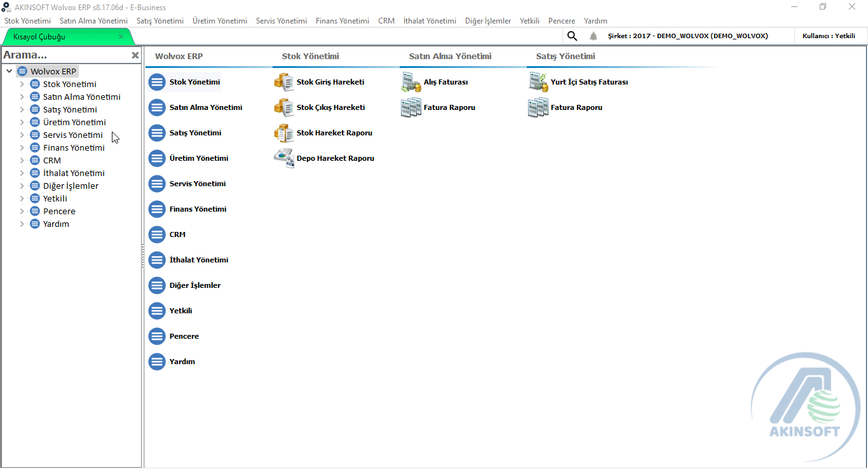
Task: Expand Stok Yönetimi tree node
Action: click(x=22, y=84)
